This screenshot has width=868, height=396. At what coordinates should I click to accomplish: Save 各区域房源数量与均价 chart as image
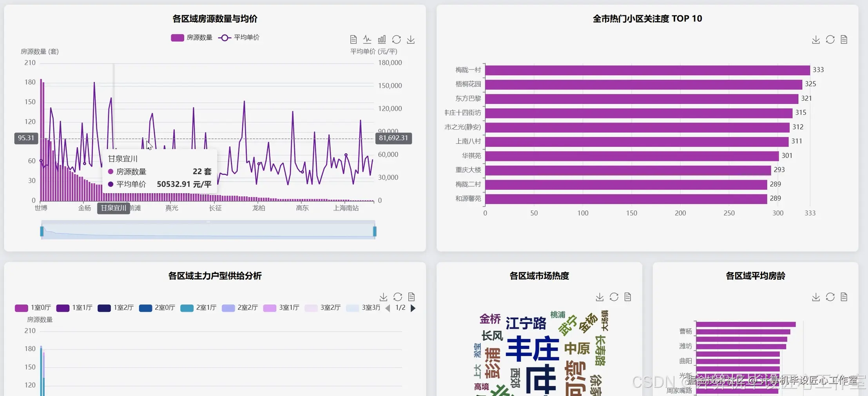411,39
